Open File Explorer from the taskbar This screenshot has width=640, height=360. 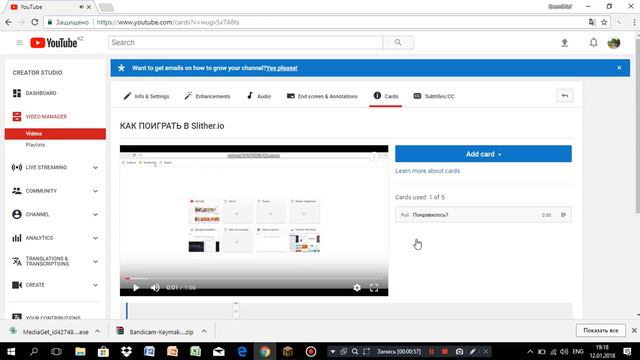click(80, 351)
